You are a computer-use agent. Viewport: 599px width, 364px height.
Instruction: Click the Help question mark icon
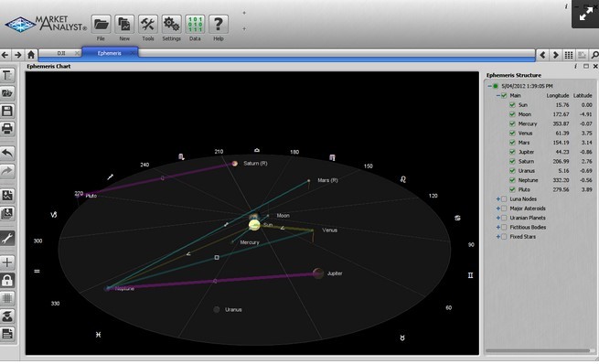tap(219, 25)
